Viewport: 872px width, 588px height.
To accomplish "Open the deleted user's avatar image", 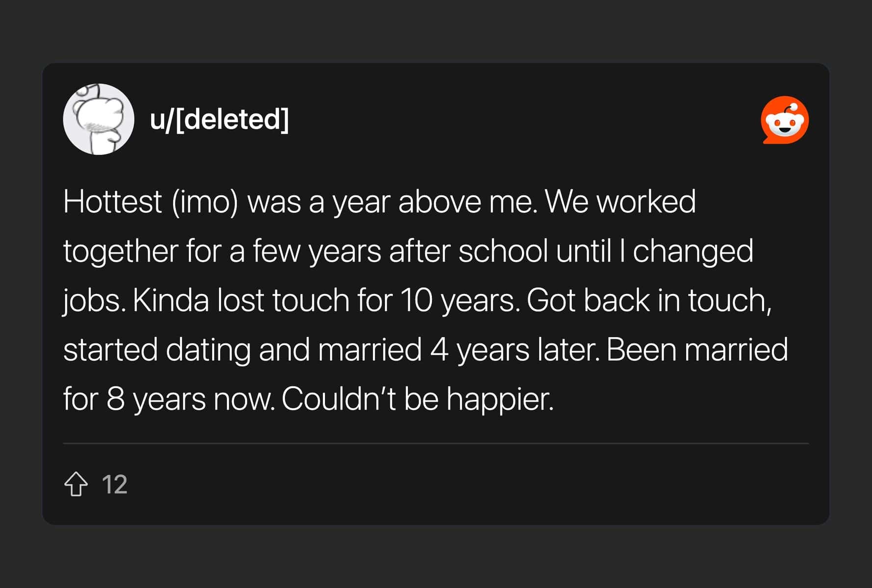I will pyautogui.click(x=99, y=119).
